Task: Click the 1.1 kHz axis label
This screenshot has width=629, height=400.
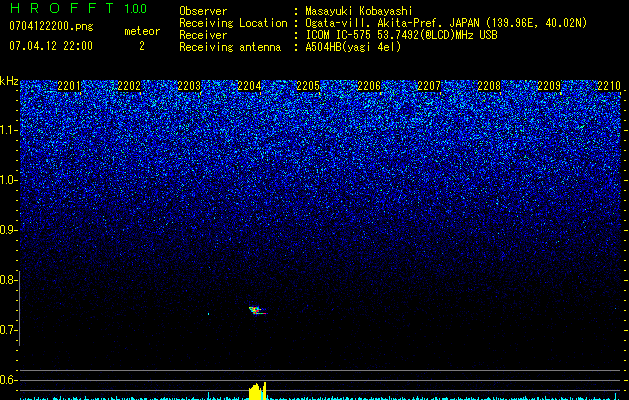Action: coord(9,131)
